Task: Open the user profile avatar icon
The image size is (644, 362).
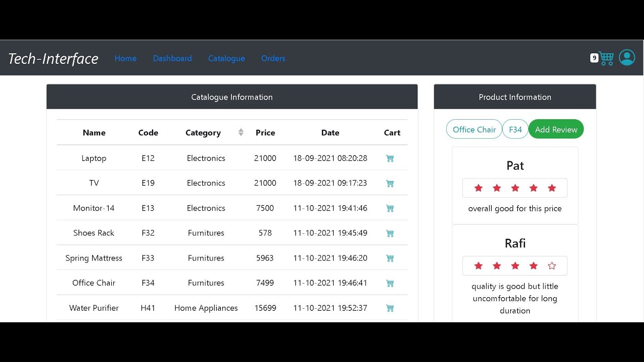Action: [x=627, y=58]
